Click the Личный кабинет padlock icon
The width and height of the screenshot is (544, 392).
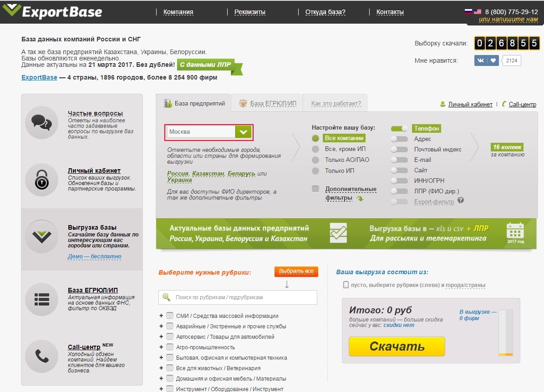click(x=41, y=180)
